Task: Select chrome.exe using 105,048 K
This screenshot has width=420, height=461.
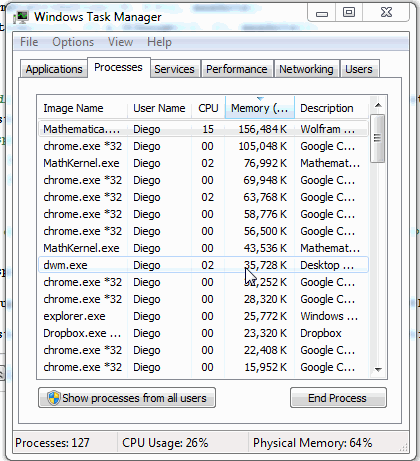Action: tap(203, 146)
